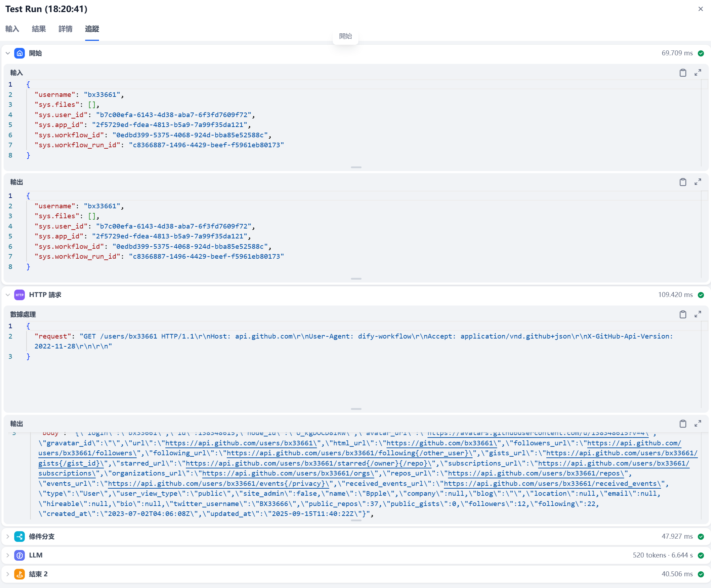
Task: Open the 輸入 tab
Action: point(12,29)
